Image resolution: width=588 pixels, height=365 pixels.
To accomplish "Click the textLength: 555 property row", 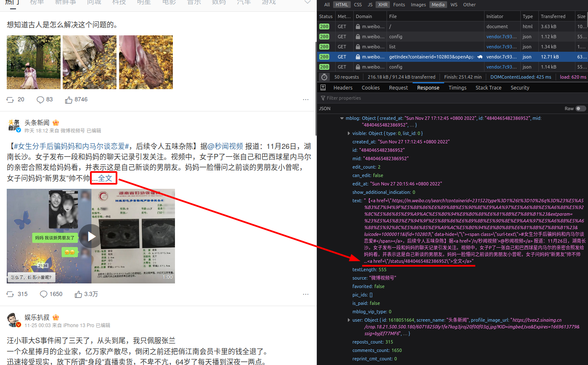I will (x=369, y=270).
